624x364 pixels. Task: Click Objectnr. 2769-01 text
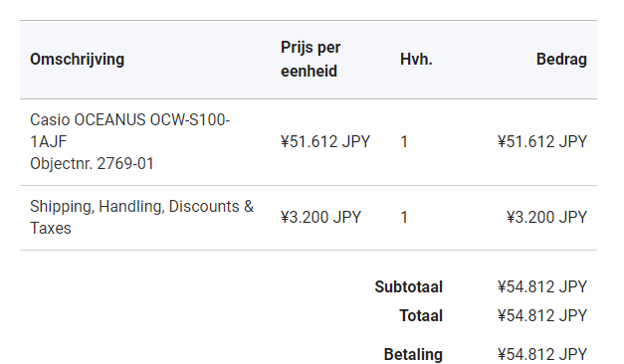point(92,163)
